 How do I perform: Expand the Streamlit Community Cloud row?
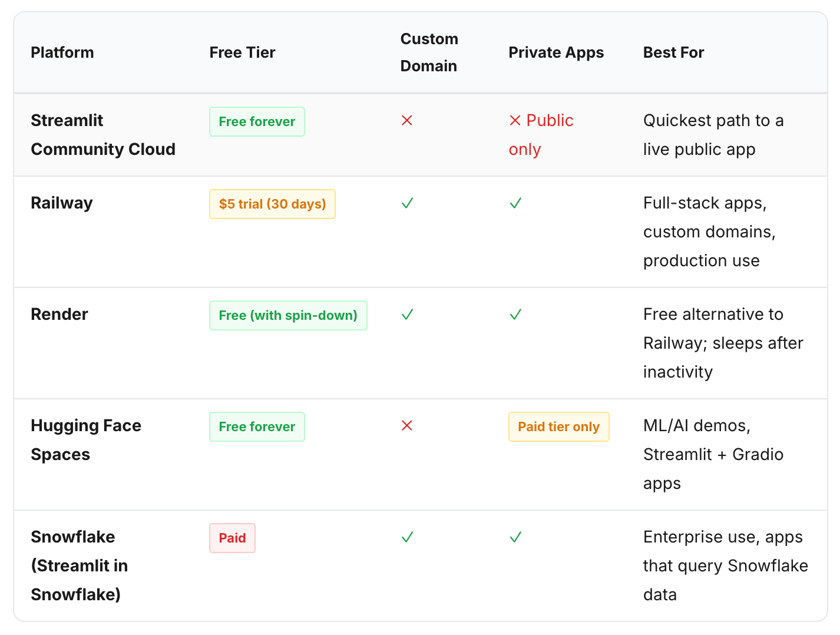[103, 135]
